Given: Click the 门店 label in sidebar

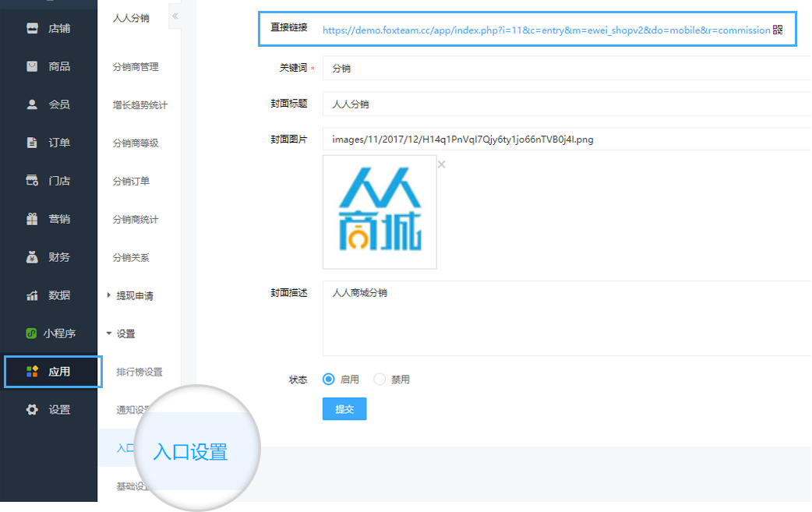Looking at the screenshot, I should [59, 181].
